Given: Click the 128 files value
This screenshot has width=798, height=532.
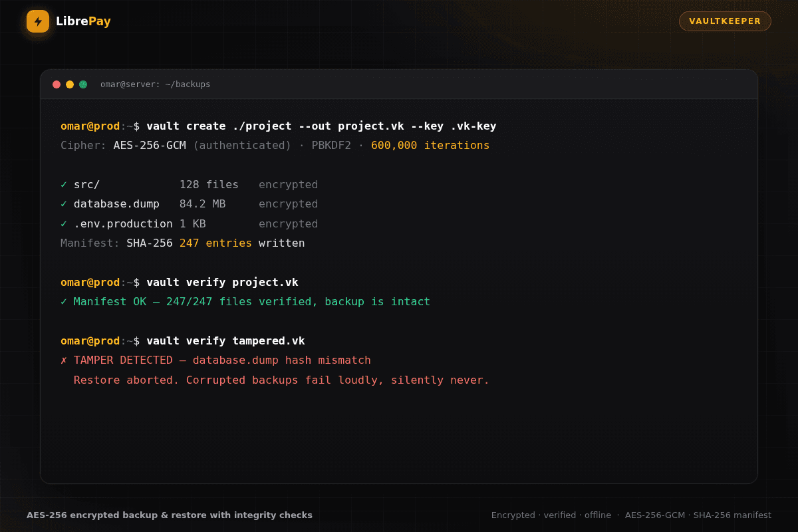Looking at the screenshot, I should pyautogui.click(x=209, y=184).
